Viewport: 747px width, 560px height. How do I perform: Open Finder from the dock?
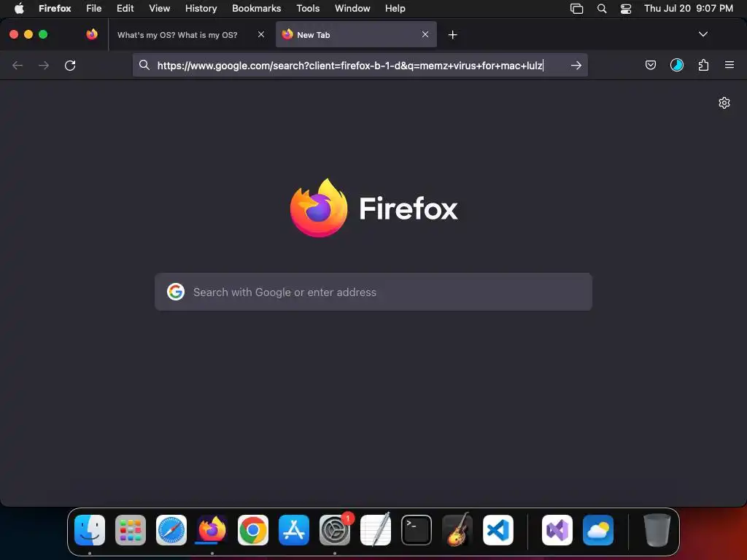[x=90, y=530]
